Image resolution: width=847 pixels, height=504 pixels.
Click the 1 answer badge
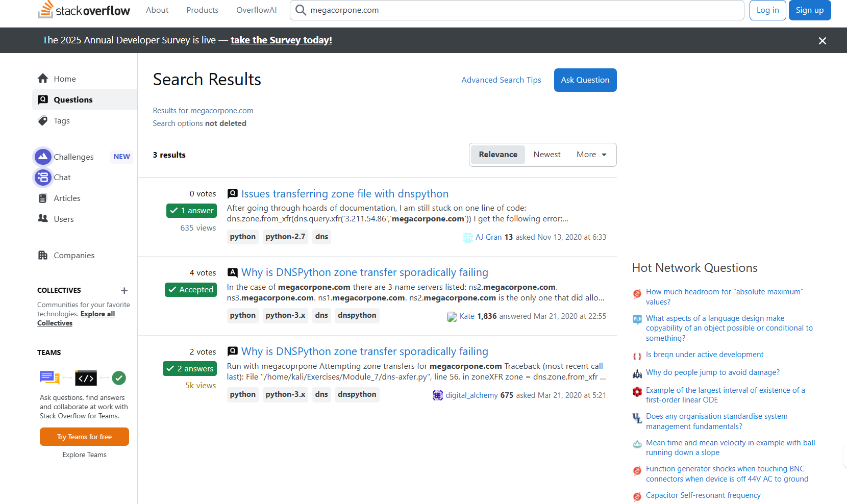pos(191,211)
